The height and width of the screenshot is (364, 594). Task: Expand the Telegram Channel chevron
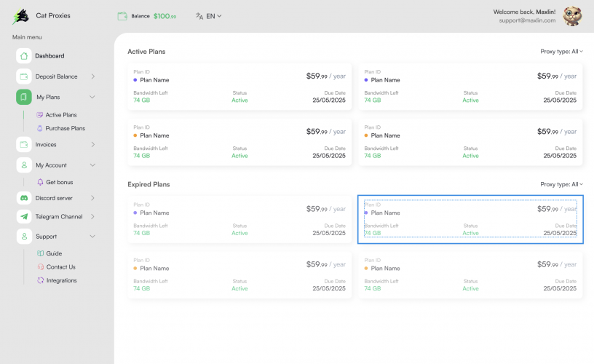pos(93,217)
